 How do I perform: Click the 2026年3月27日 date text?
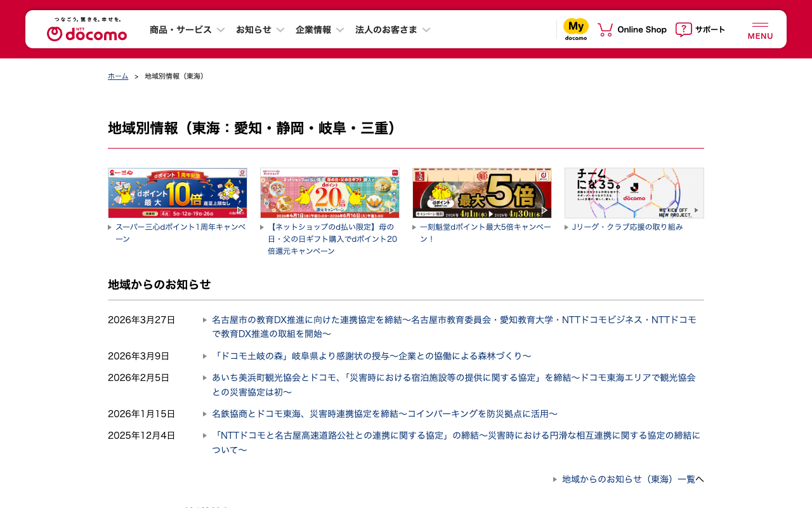click(x=141, y=319)
